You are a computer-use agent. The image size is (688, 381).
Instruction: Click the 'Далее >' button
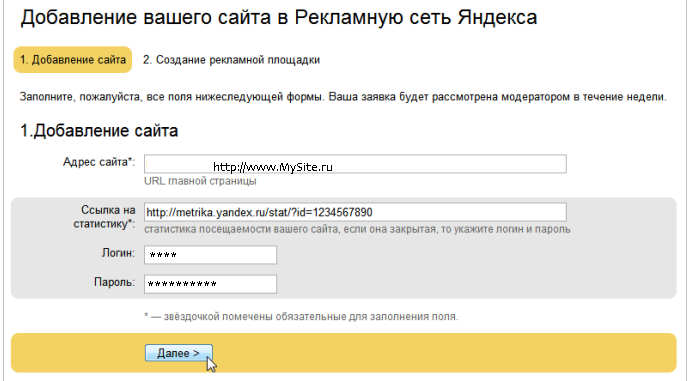tap(179, 353)
